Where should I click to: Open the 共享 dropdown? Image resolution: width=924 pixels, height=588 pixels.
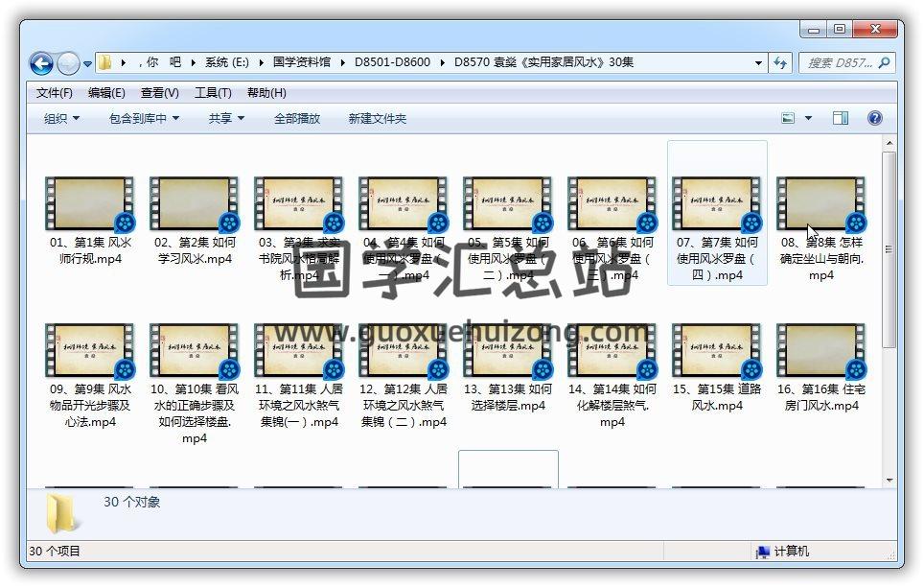click(x=226, y=119)
